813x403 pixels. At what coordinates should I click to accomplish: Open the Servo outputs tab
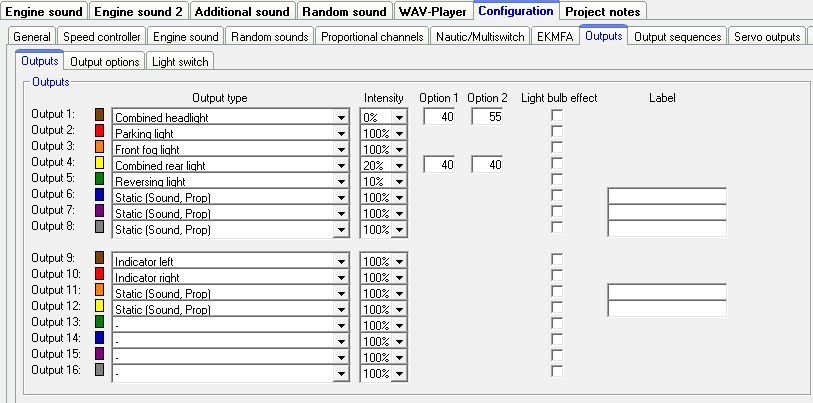pos(767,37)
